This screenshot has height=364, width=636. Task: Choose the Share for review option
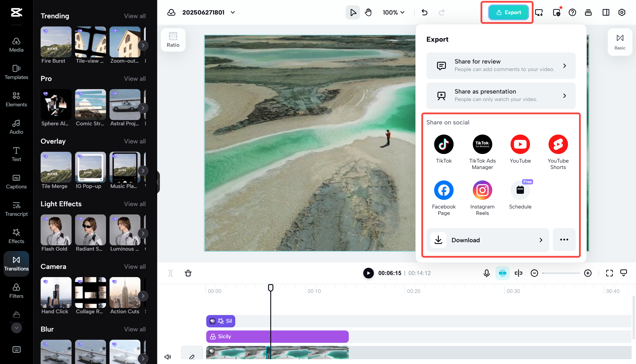point(500,66)
